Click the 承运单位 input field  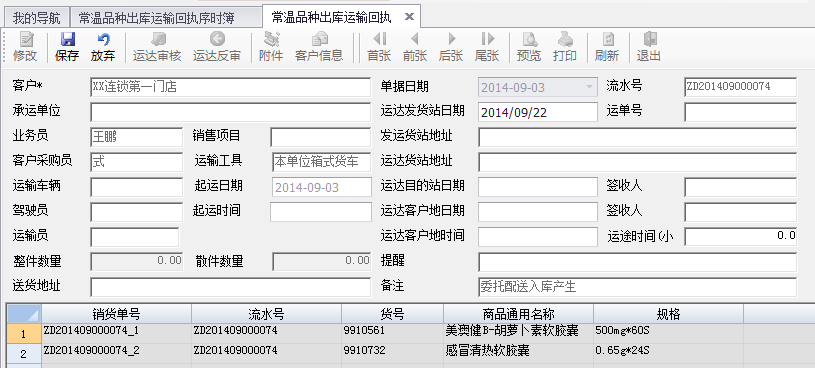coord(231,112)
